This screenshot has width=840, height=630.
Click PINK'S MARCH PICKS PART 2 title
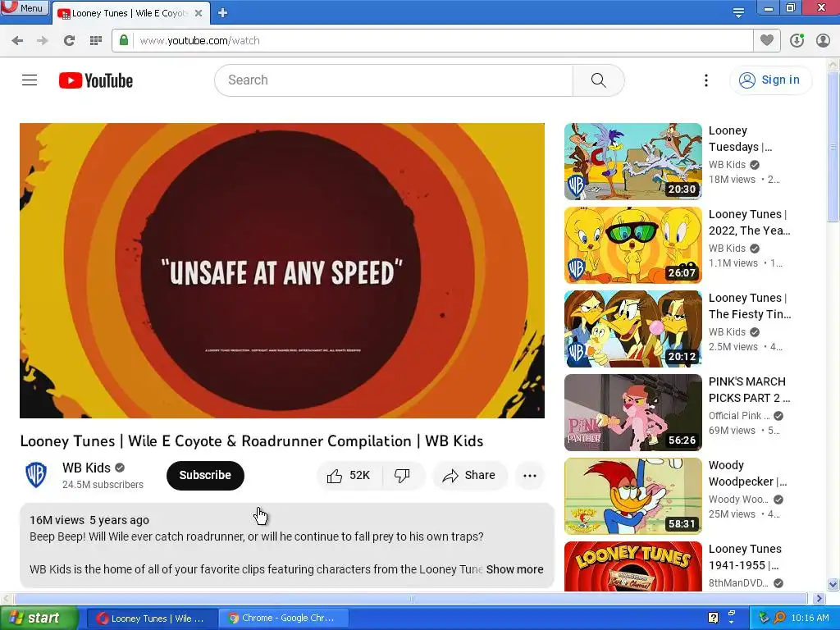(x=750, y=390)
